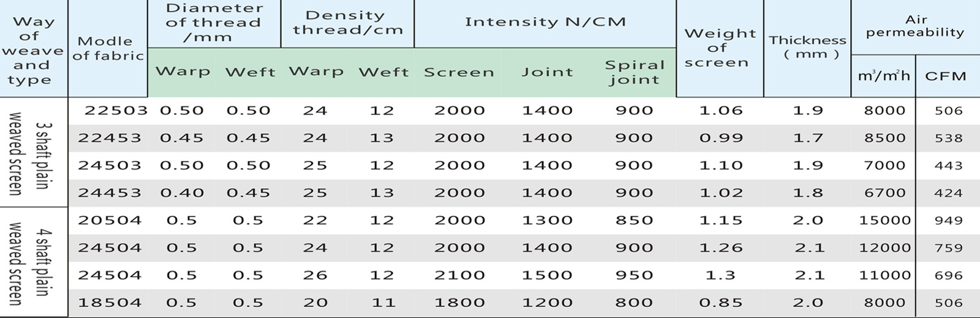Screen dimensions: 980x318
Task: Select the "Diameter of thread /mm" header
Action: [214, 23]
